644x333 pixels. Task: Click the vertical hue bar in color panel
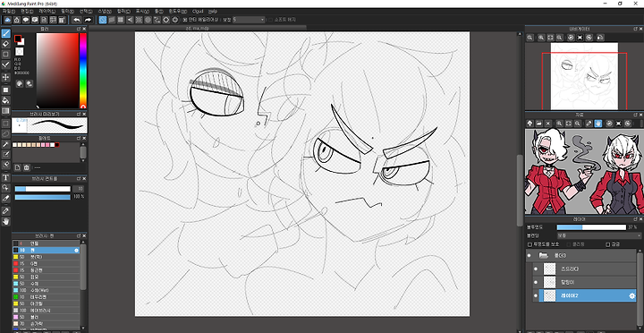tap(83, 71)
